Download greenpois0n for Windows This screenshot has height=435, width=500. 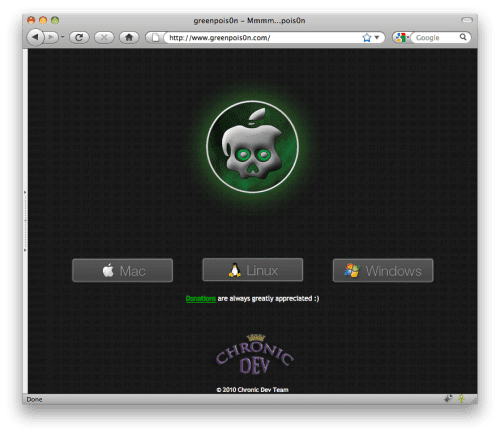coord(383,270)
